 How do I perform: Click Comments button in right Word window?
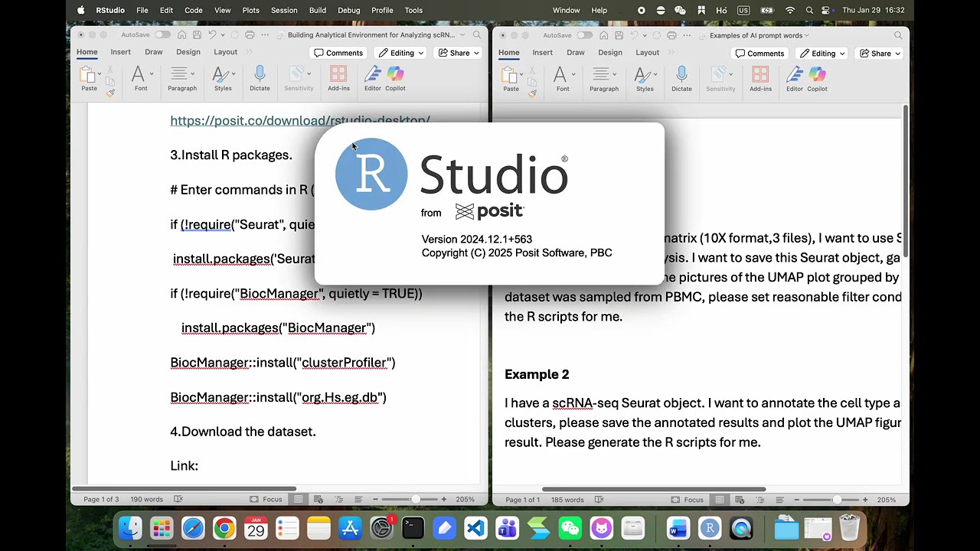(x=760, y=54)
